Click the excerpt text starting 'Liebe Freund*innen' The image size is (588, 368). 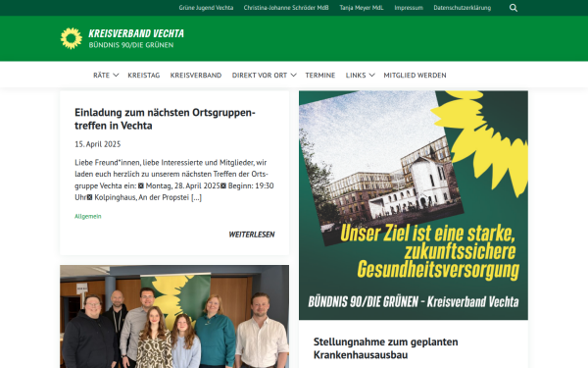[174, 180]
